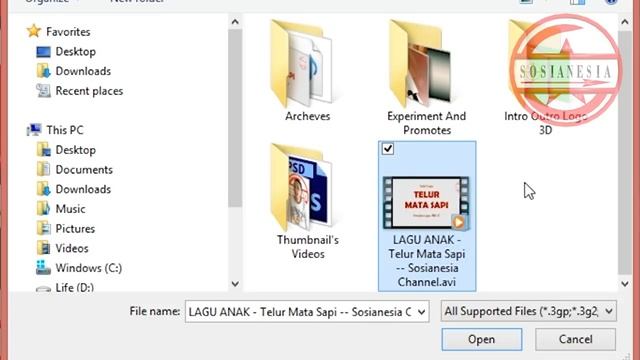Click the Cancel button
Viewport: 640px width, 360px height.
[x=576, y=339]
